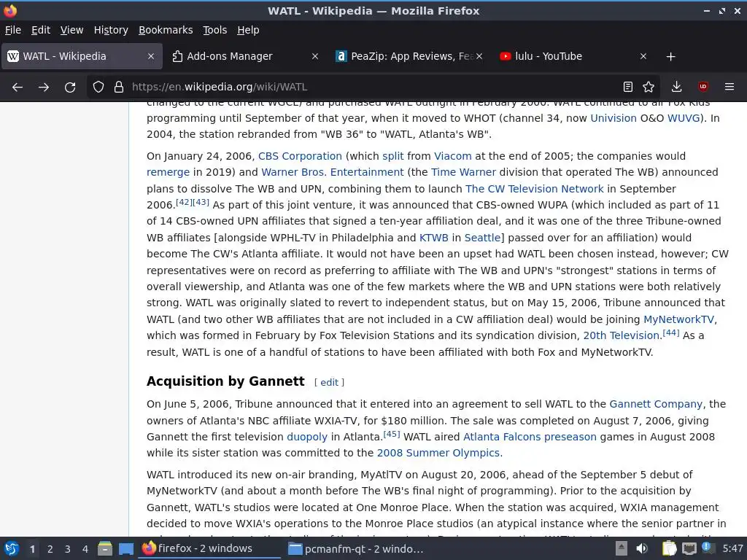Image resolution: width=747 pixels, height=560 pixels.
Task: Reload the current Wikipedia page
Action: click(x=70, y=87)
